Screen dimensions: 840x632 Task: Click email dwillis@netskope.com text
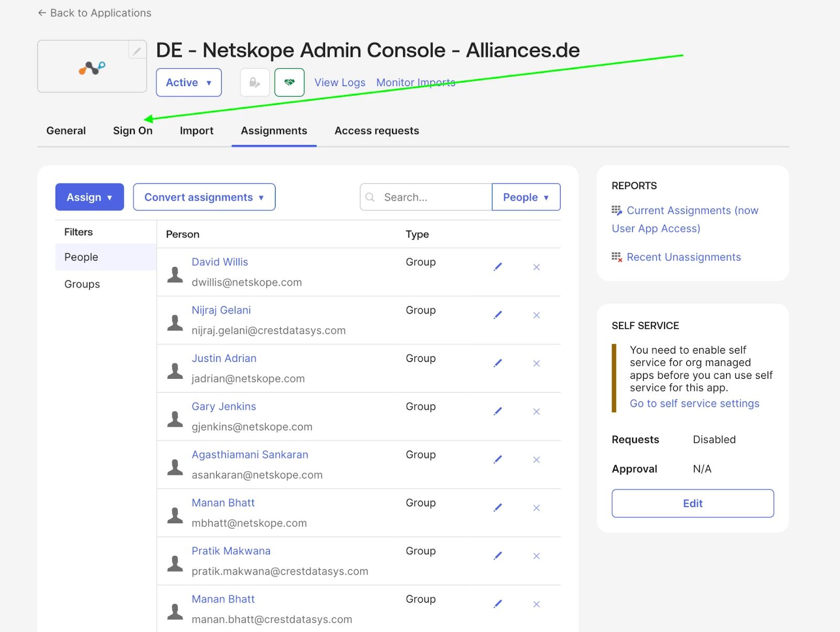[x=247, y=282]
